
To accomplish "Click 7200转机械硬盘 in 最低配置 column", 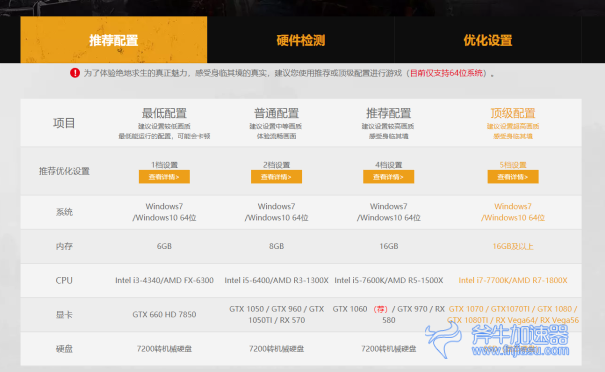I will tap(164, 349).
